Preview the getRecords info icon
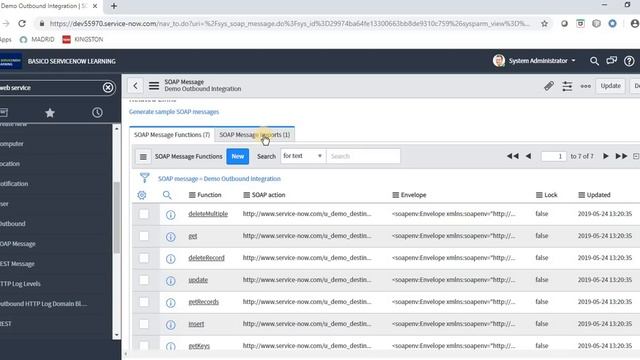 (171, 302)
